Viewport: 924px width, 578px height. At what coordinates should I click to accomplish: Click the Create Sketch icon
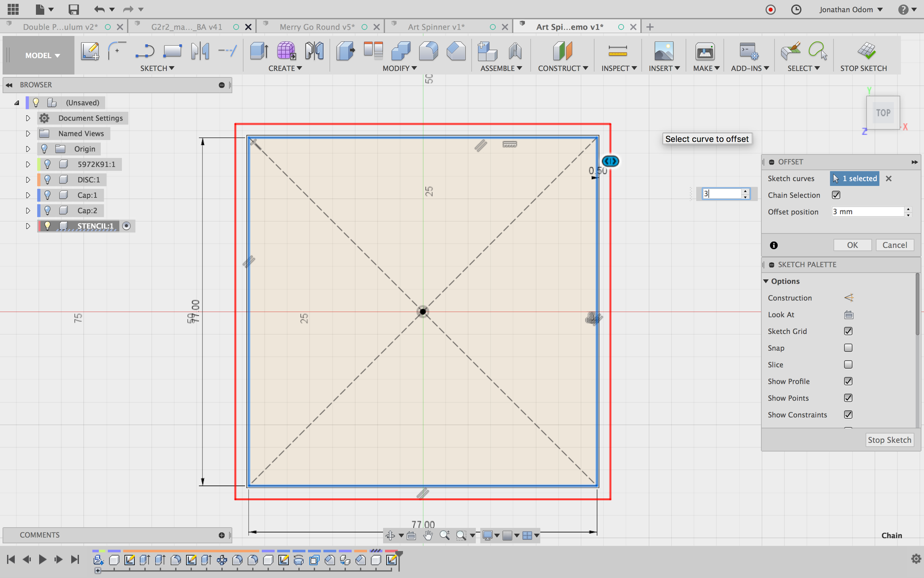click(90, 51)
